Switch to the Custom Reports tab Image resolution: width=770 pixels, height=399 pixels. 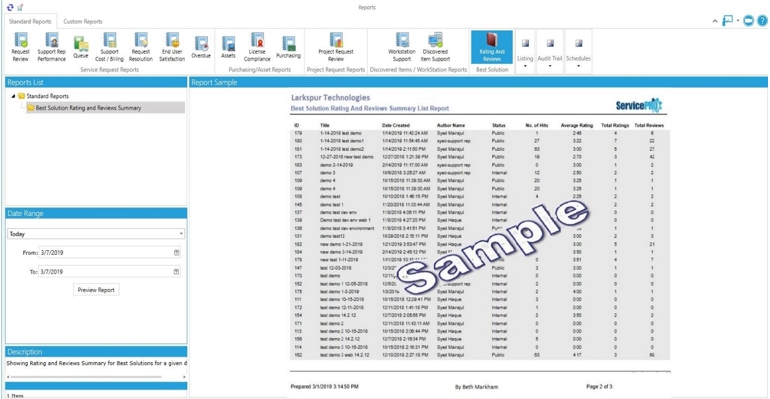[x=83, y=22]
